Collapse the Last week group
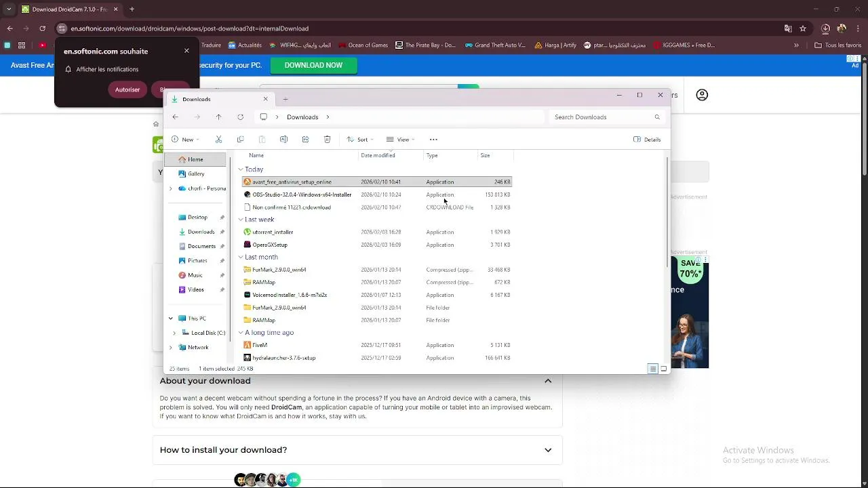 [x=241, y=220]
